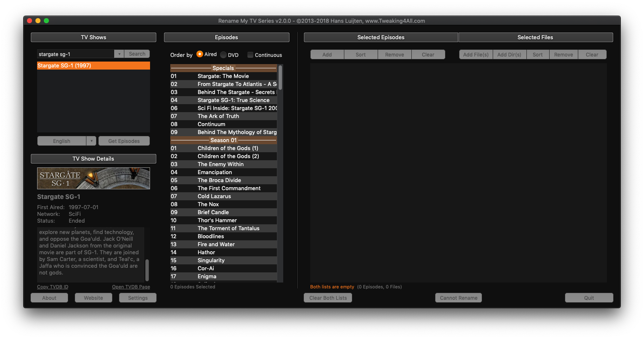Open the Open TVDB Page link

point(131,287)
